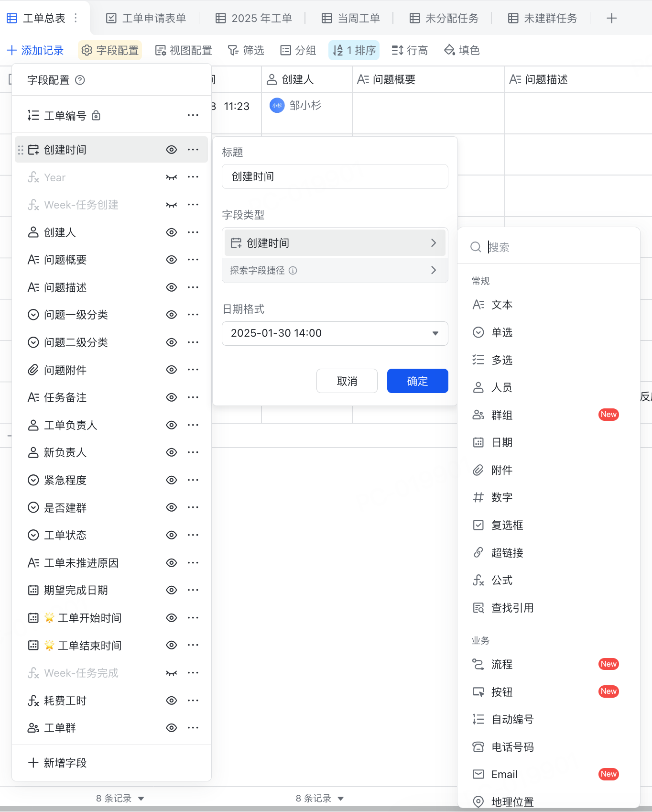Open the 行高 row height tool
The height and width of the screenshot is (812, 652).
click(410, 50)
